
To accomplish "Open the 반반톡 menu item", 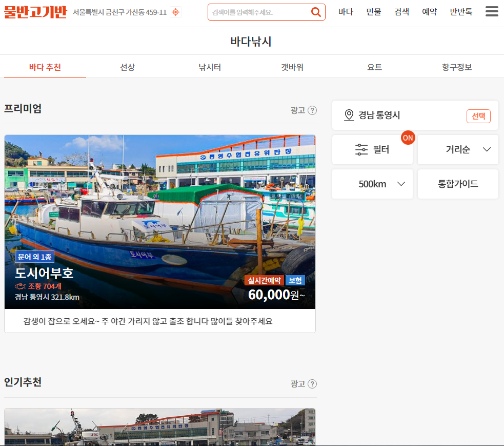I will [x=461, y=12].
